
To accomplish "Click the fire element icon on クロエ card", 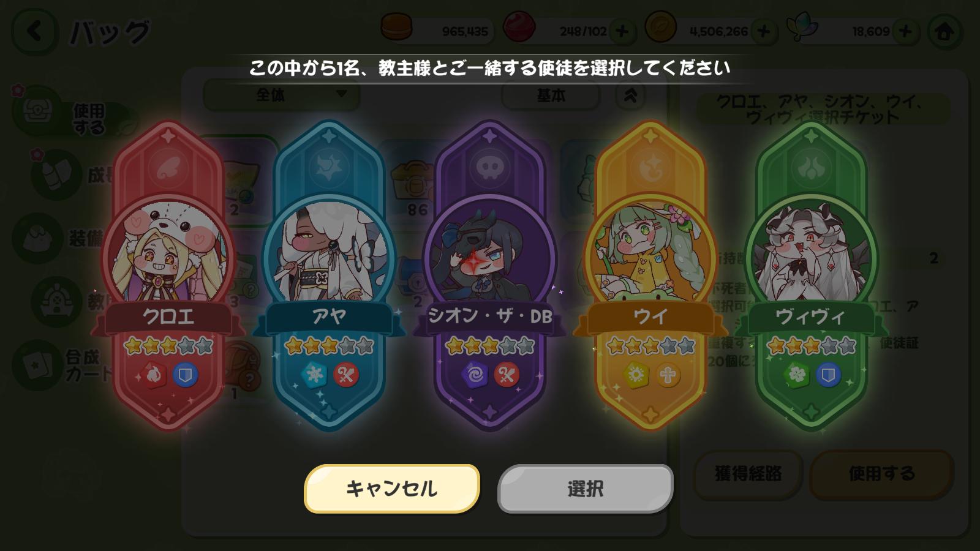I will click(x=153, y=375).
